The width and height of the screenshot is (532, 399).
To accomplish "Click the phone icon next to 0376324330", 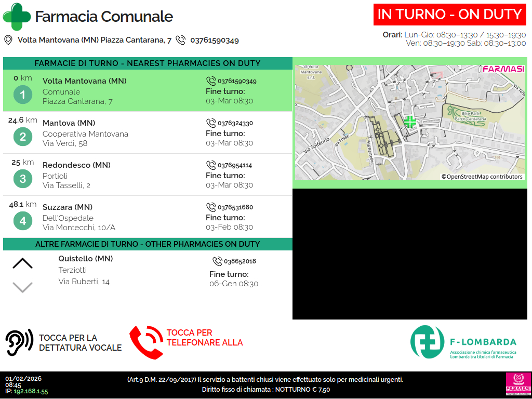I will pyautogui.click(x=211, y=123).
